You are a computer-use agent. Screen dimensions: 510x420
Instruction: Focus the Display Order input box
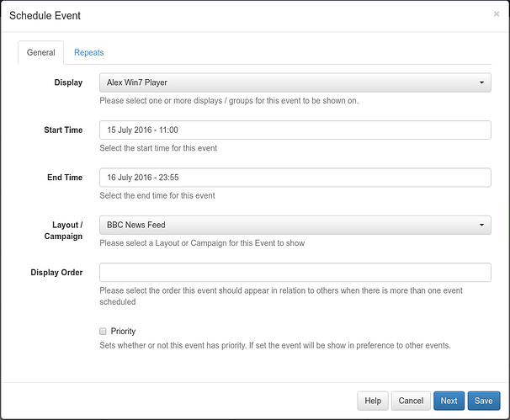(x=295, y=272)
